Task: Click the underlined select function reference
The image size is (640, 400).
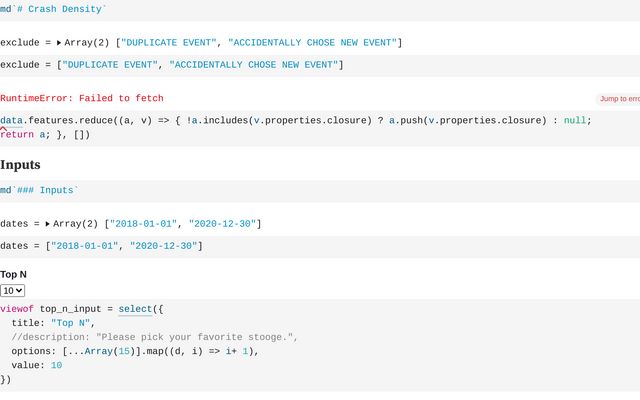Action: click(x=134, y=310)
